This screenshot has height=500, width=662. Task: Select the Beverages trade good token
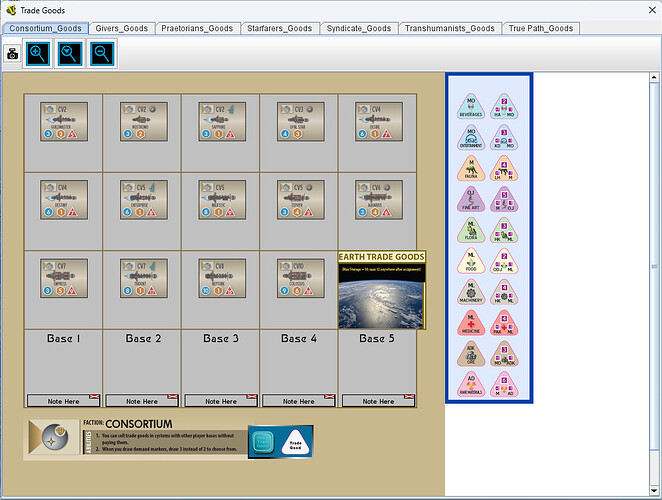click(x=470, y=108)
